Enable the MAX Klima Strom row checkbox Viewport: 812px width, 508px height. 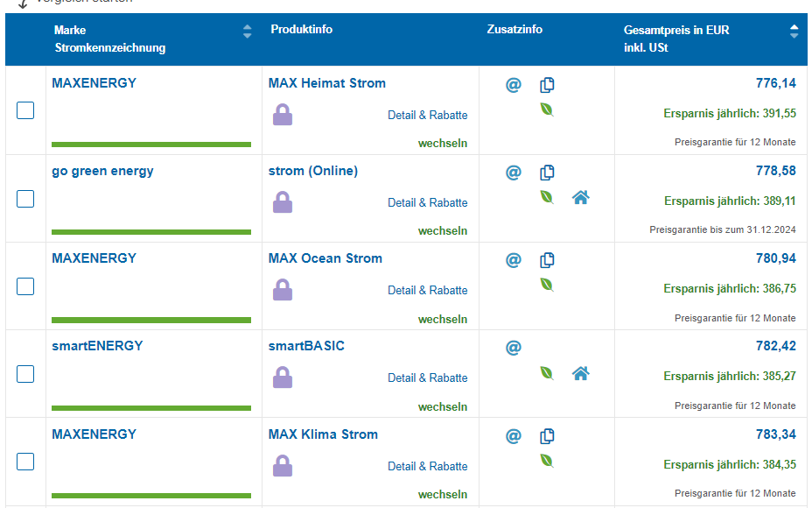click(25, 462)
